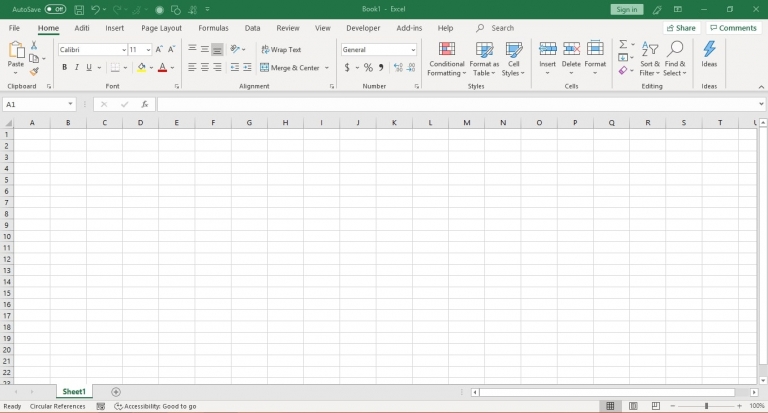Click the Decrease Indent icon

pyautogui.click(x=235, y=68)
